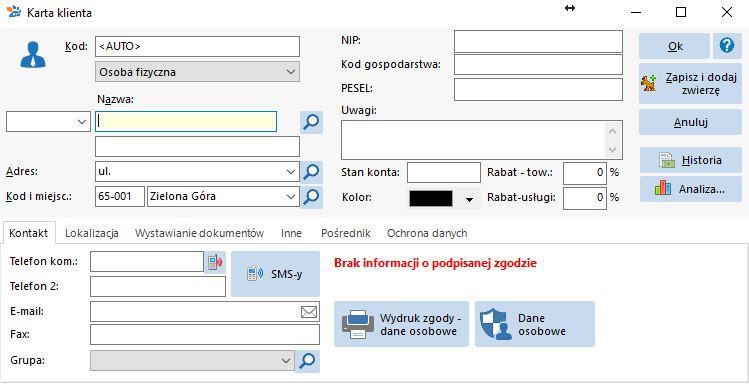
Task: Click the search icon next to Nazwa field
Action: coord(311,122)
